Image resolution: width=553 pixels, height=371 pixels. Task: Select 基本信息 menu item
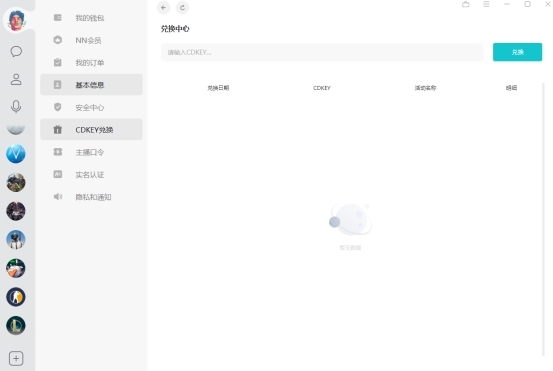[91, 85]
